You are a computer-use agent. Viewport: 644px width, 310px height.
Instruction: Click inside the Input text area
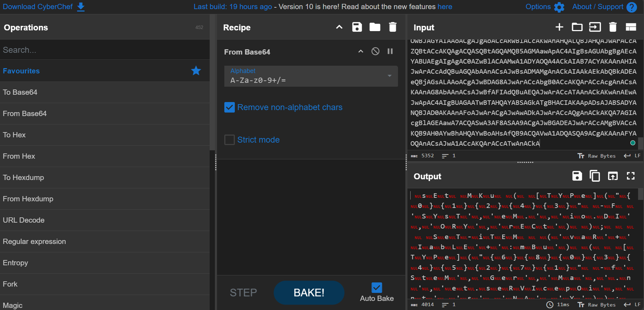[522, 94]
